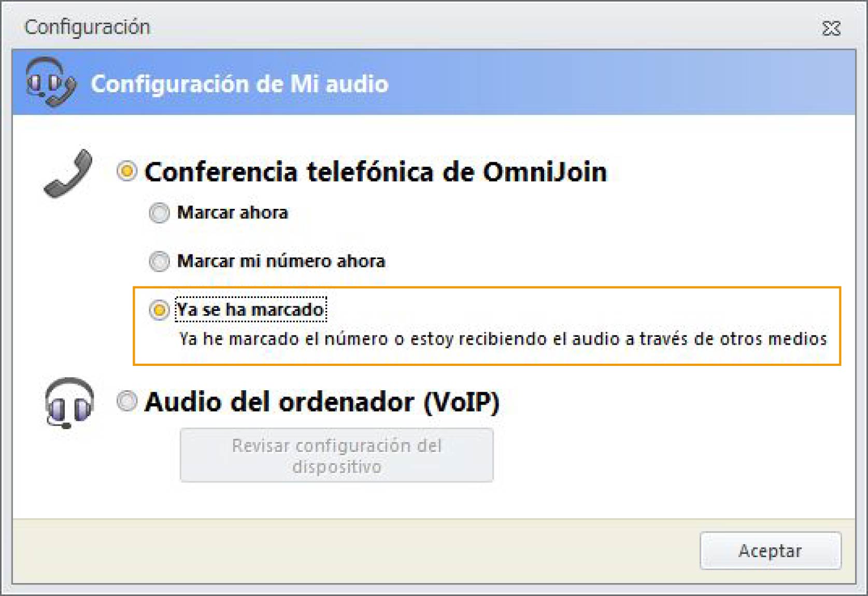This screenshot has height=596, width=868.
Task: Click the Configuración window title text
Action: click(87, 27)
